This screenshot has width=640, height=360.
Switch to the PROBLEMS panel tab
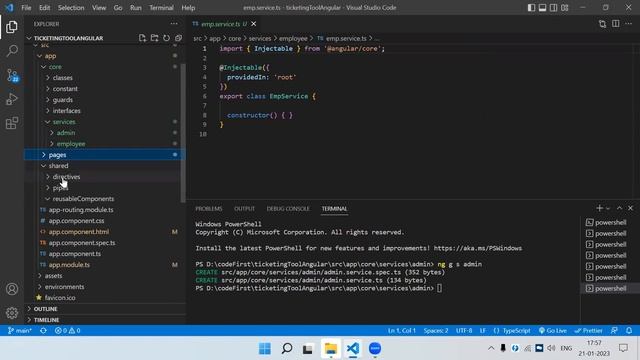[x=209, y=209]
